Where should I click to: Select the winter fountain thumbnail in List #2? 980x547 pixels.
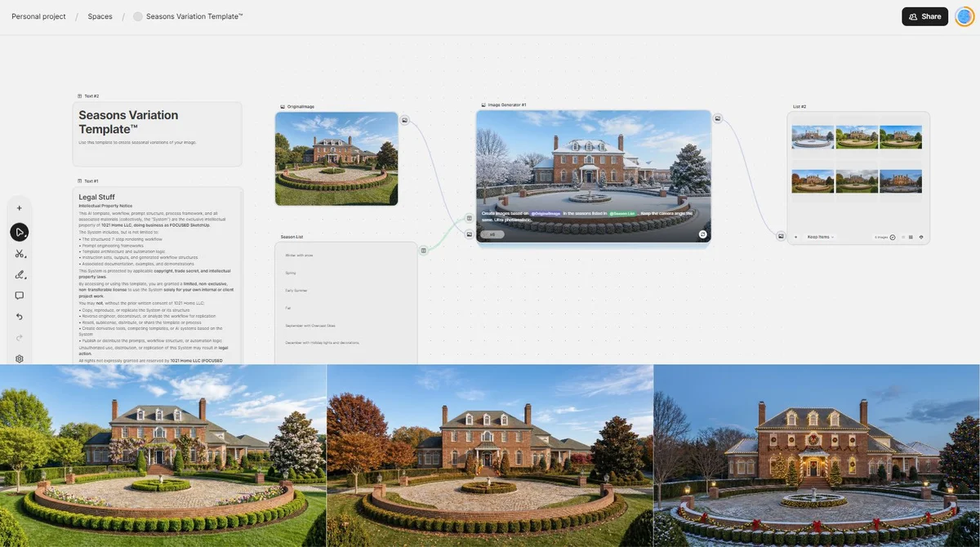[x=813, y=137]
